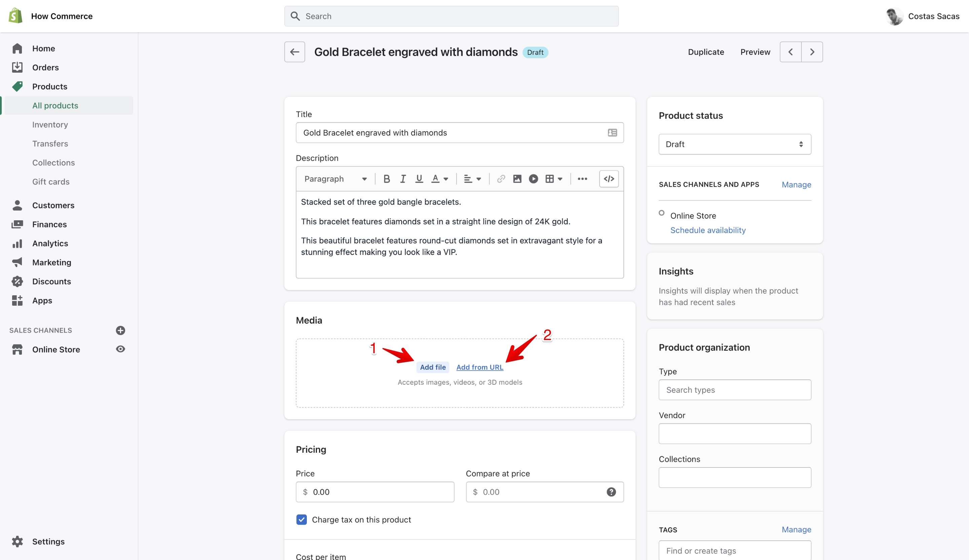
Task: Open Transfers in sidebar
Action: (x=50, y=143)
